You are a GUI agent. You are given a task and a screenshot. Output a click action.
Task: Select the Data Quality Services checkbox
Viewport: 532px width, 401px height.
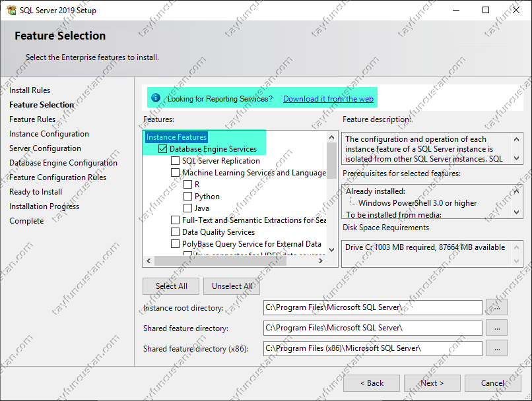[x=175, y=232]
